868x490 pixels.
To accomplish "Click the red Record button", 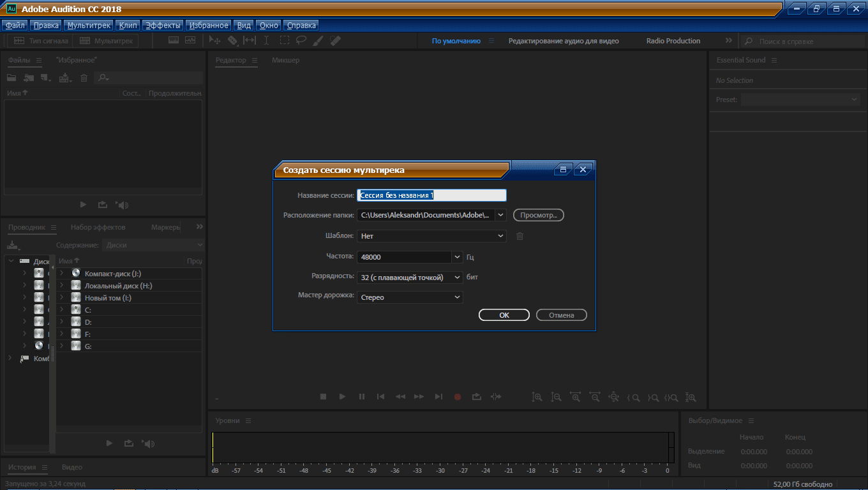I will pos(458,397).
